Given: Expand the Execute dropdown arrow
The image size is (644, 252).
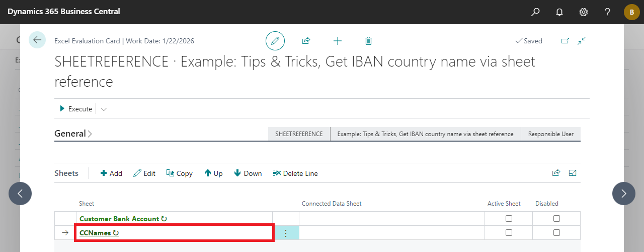Looking at the screenshot, I should [104, 109].
